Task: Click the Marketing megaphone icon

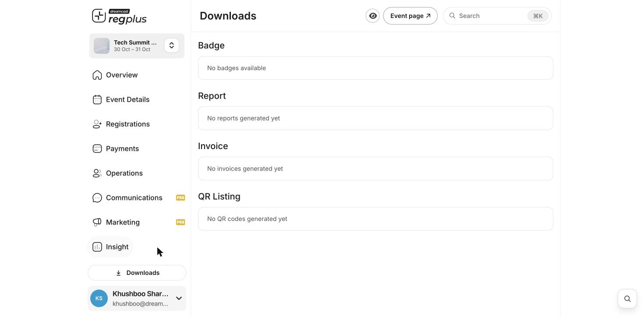Action: 97,222
